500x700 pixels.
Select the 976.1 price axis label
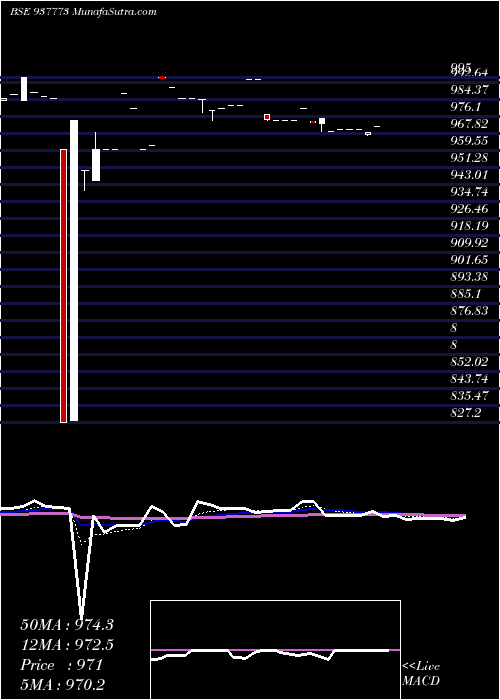pos(464,107)
